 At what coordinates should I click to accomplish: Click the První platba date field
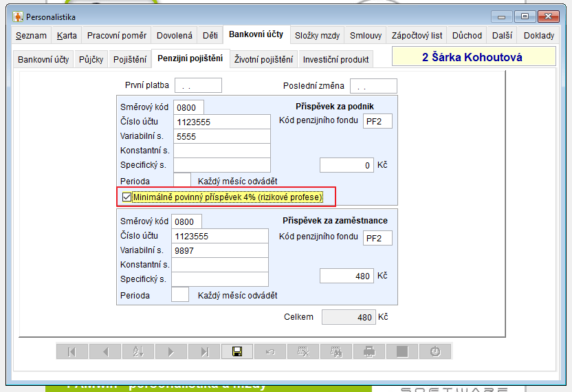click(198, 86)
